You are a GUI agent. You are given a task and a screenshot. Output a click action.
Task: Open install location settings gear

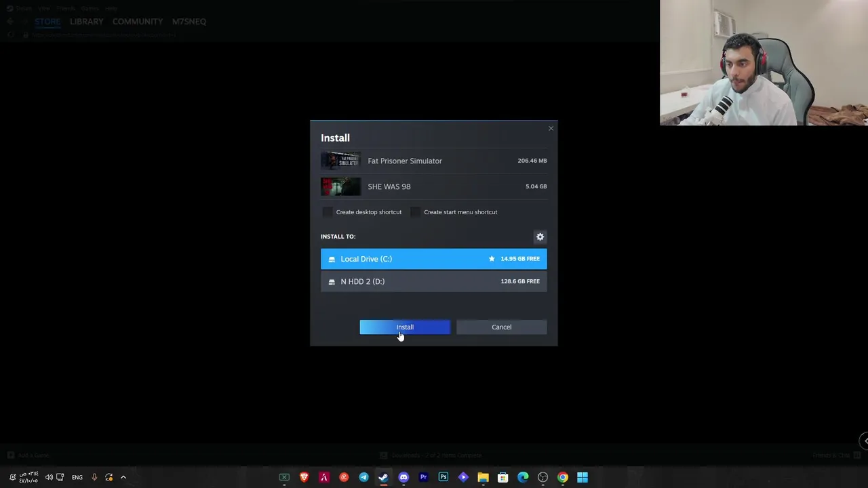540,237
